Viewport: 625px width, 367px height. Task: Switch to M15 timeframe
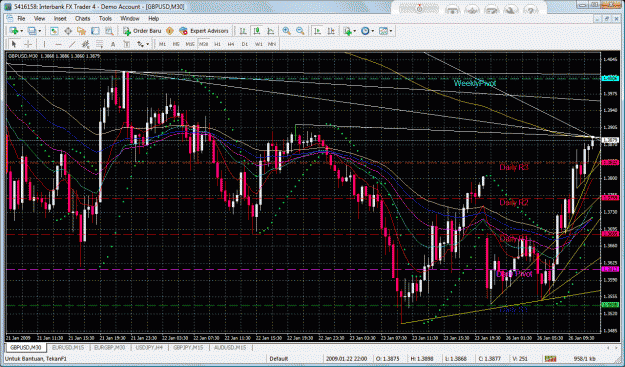(190, 44)
